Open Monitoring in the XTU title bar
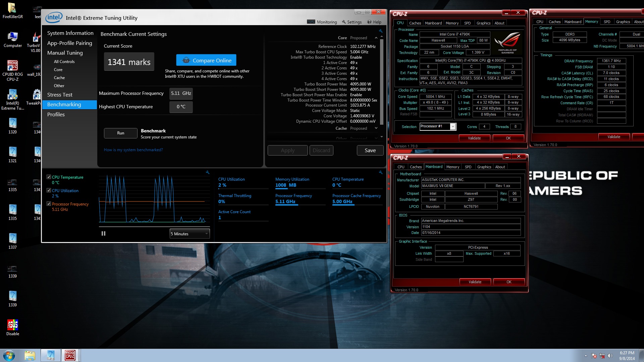 coord(322,22)
